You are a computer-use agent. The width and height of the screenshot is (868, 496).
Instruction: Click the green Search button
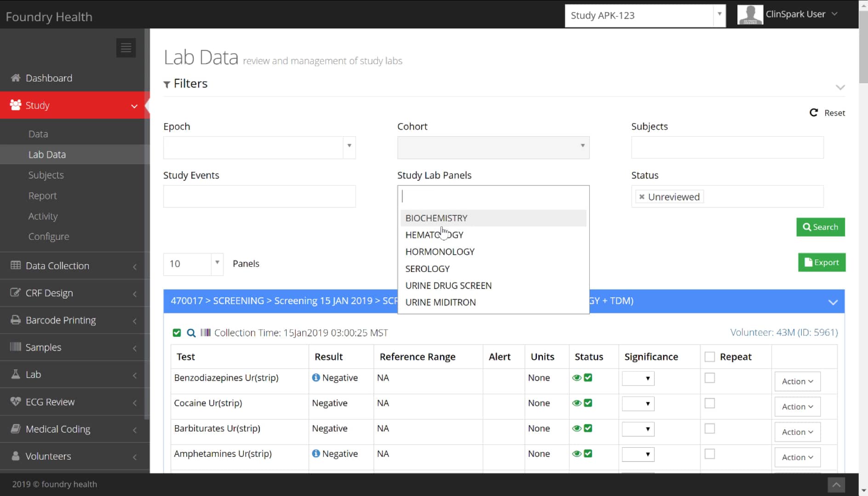point(820,227)
